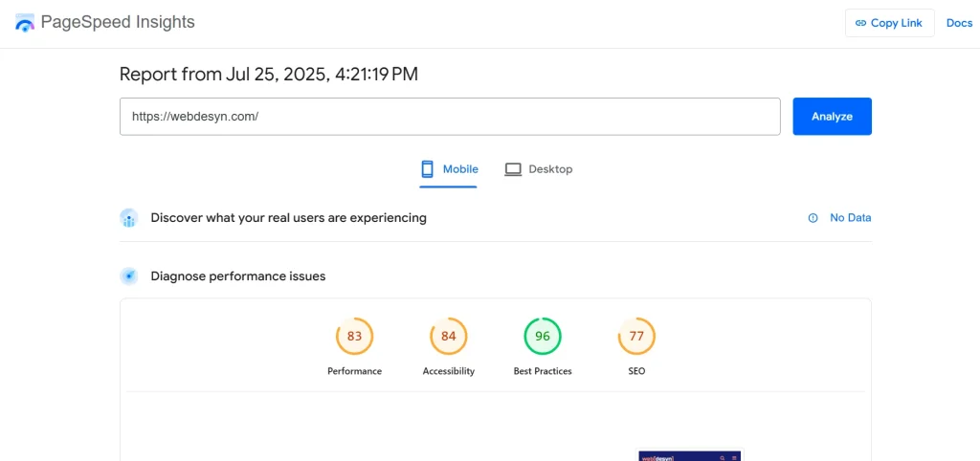Click the website screenshot thumbnail preview

click(x=689, y=455)
